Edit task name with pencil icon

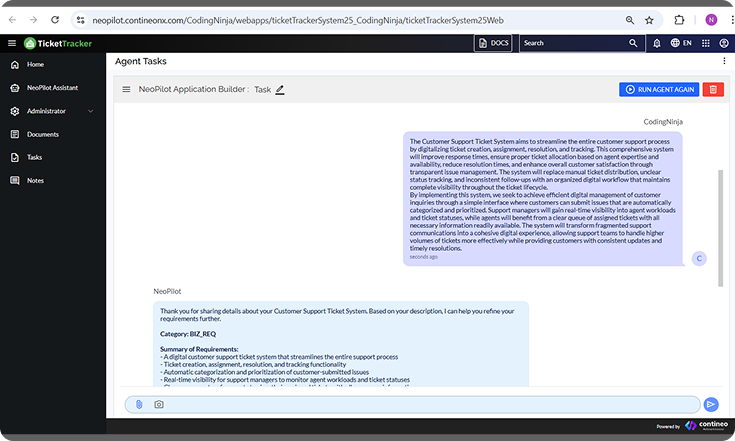pyautogui.click(x=280, y=90)
